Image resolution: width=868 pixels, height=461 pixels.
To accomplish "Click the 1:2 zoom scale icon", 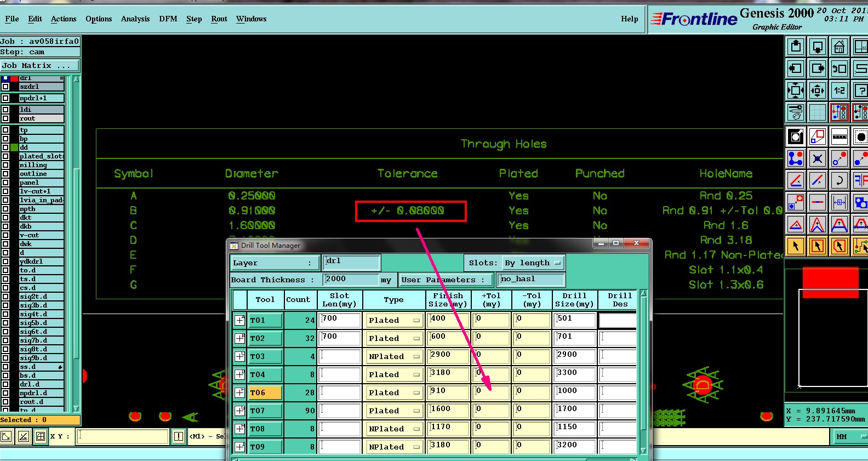I will pyautogui.click(x=839, y=90).
